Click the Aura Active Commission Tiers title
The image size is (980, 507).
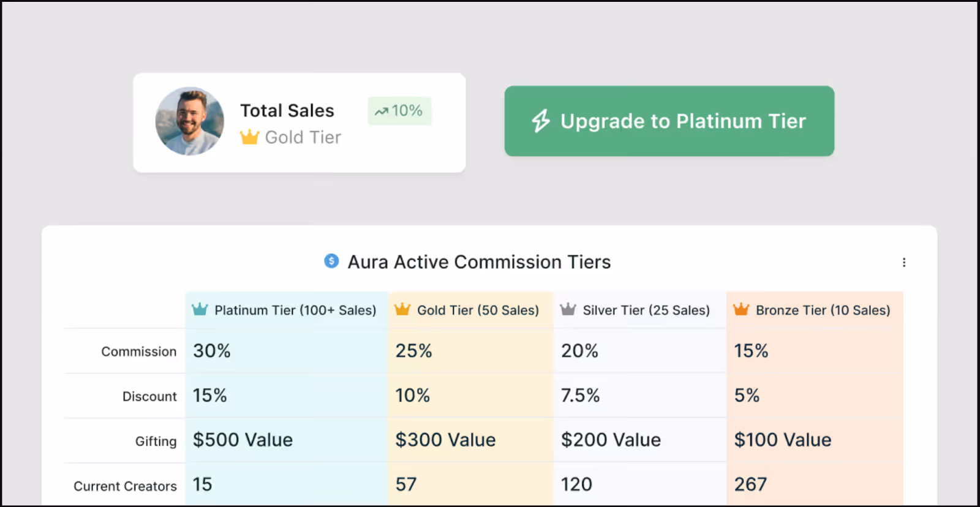(479, 262)
